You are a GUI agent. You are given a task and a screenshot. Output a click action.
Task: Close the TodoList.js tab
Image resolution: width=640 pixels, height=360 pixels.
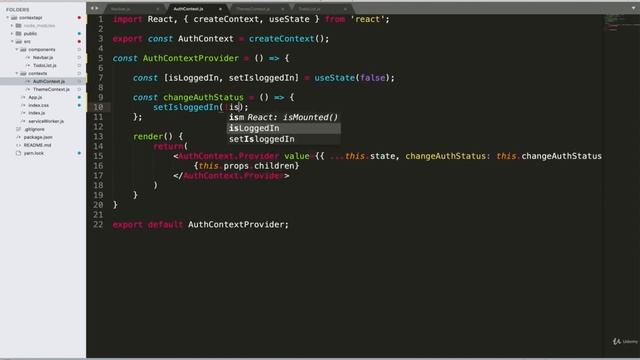point(345,9)
